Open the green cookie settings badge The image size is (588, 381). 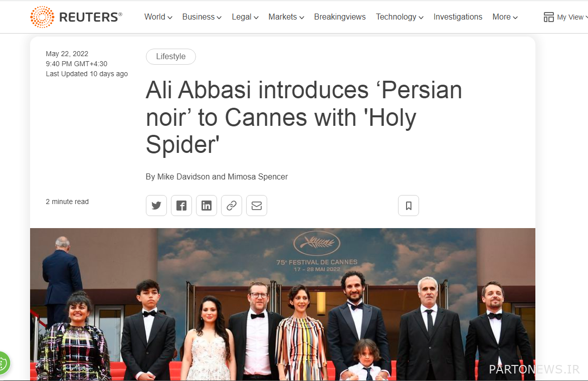(x=3, y=363)
